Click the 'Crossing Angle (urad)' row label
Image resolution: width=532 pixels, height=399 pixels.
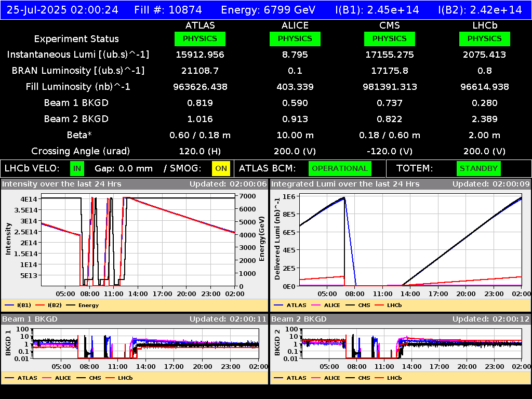81,151
